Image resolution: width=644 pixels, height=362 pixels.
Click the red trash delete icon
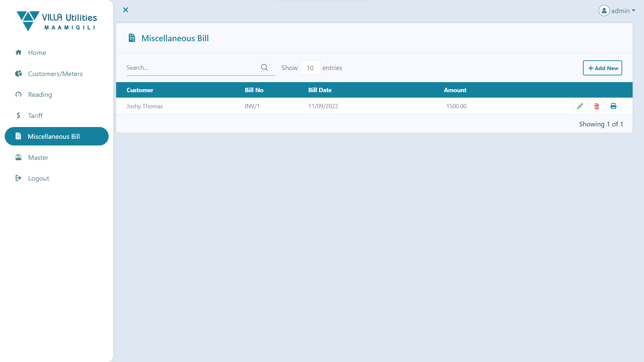596,106
